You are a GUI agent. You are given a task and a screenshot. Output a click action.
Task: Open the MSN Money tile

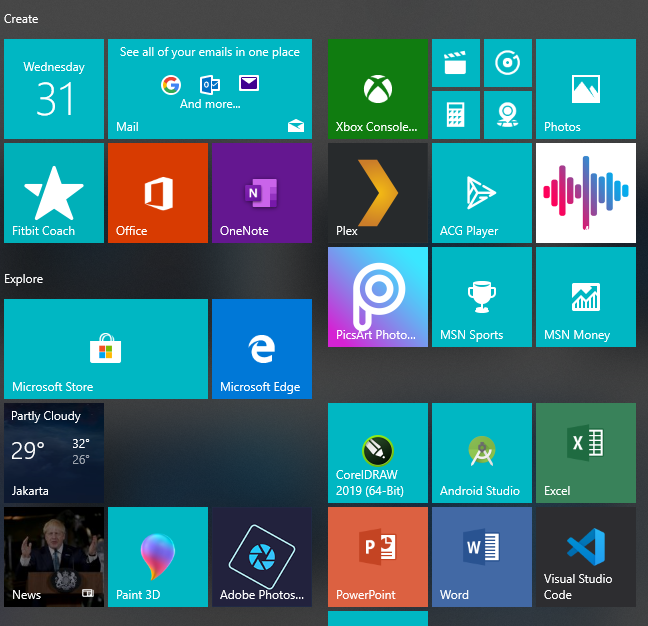(586, 297)
